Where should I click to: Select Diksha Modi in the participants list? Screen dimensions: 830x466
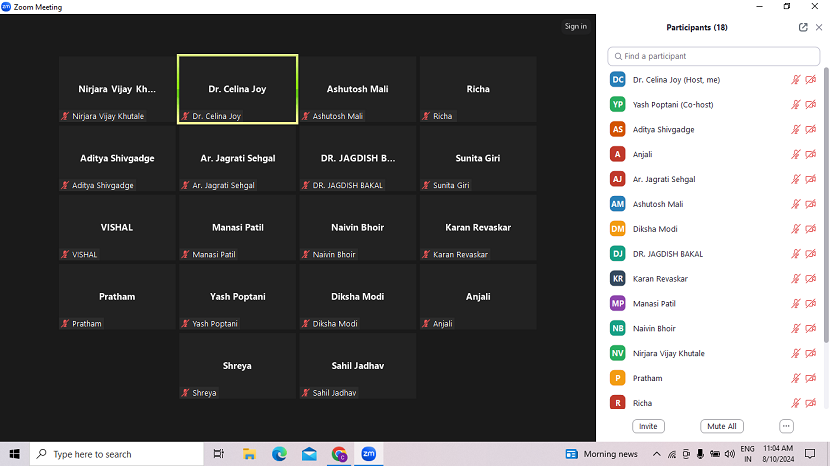(658, 229)
